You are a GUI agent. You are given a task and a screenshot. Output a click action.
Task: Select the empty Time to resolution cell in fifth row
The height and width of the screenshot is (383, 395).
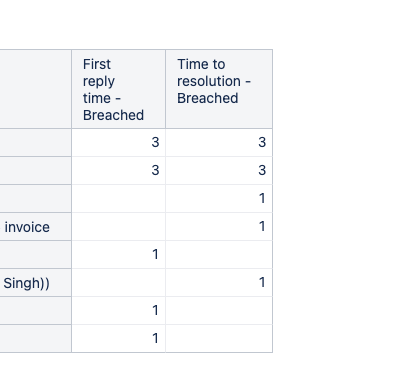219,254
